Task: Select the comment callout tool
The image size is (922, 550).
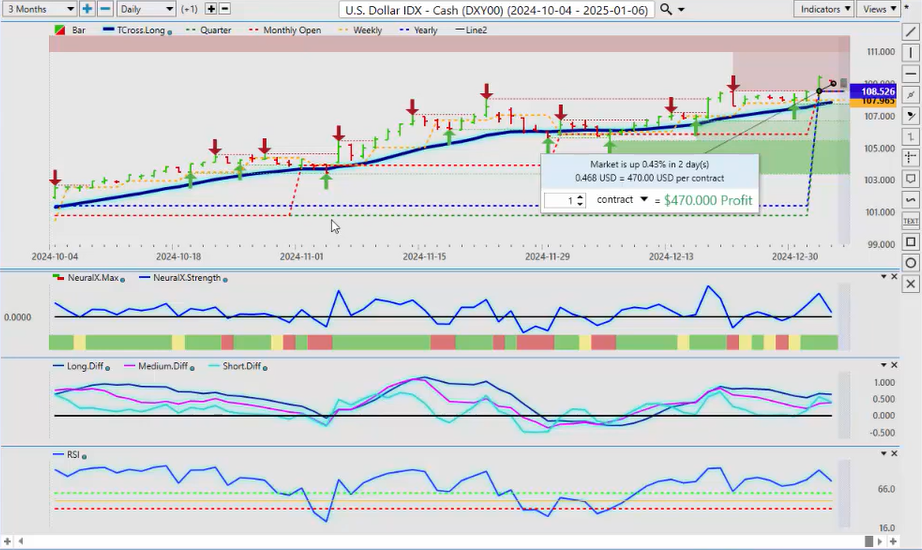Action: tap(911, 178)
